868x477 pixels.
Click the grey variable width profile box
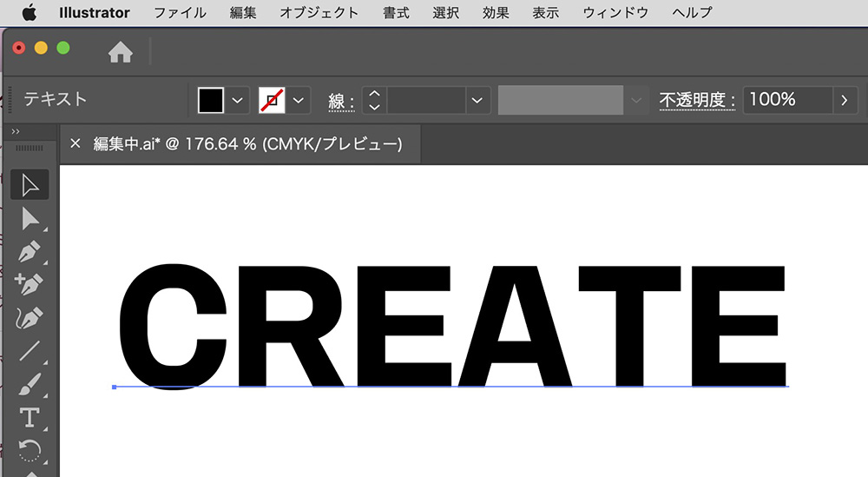click(x=561, y=100)
